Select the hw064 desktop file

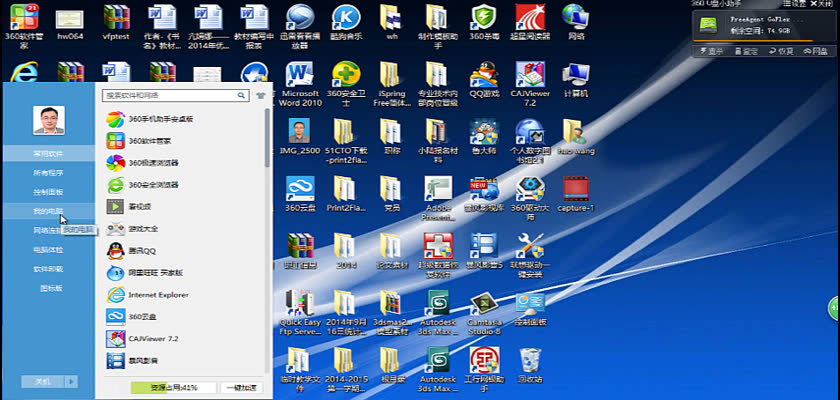pyautogui.click(x=70, y=22)
